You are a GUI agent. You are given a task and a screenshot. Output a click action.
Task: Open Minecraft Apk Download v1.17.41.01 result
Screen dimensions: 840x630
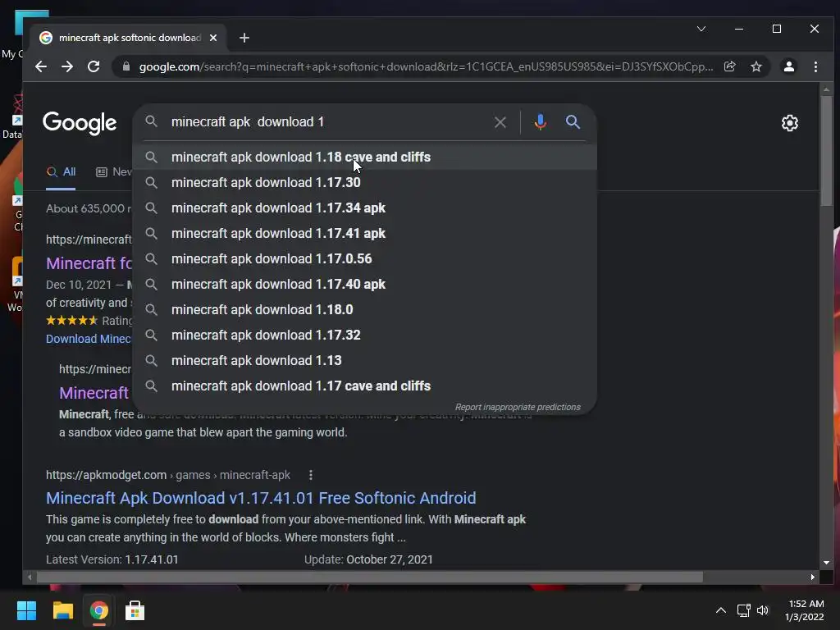click(261, 498)
